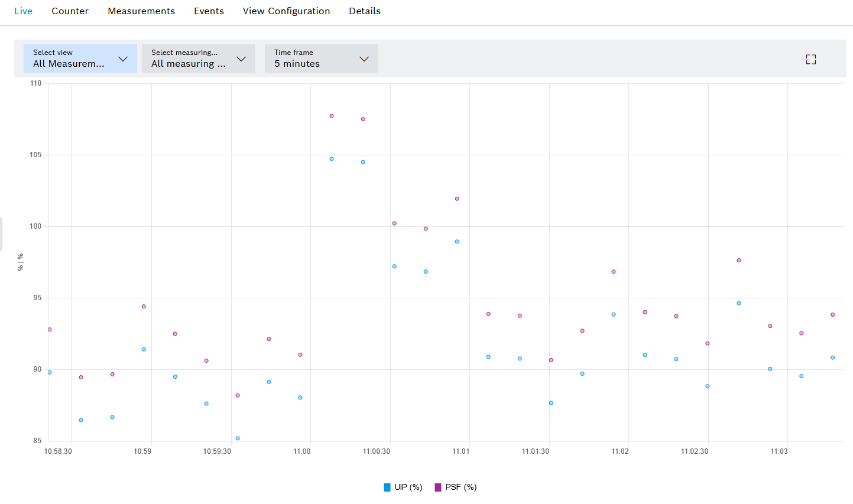853x504 pixels.
Task: Click the 11:00 x-axis time label
Action: pos(302,451)
